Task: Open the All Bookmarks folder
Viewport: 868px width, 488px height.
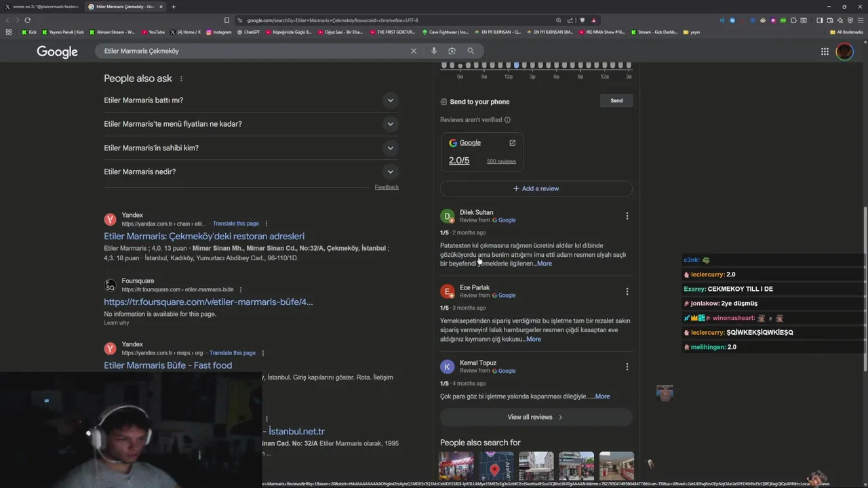Action: coord(846,32)
